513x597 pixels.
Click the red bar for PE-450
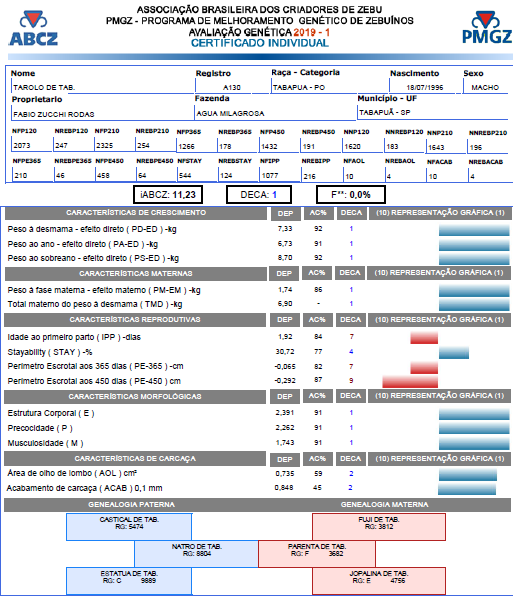coord(410,382)
